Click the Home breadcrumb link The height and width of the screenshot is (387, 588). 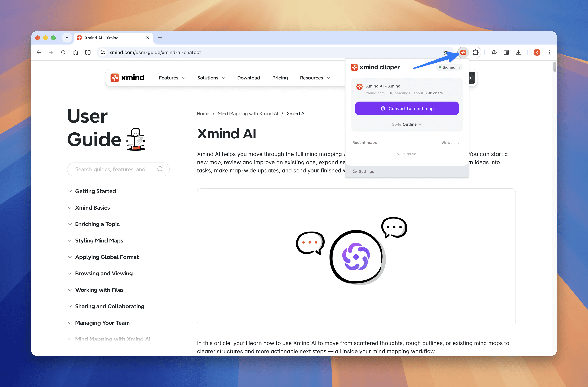pyautogui.click(x=203, y=114)
